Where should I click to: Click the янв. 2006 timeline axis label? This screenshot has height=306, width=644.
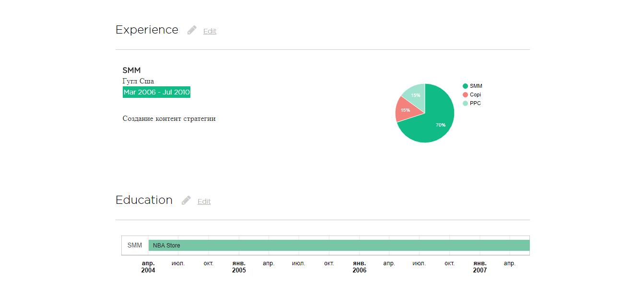click(x=359, y=267)
